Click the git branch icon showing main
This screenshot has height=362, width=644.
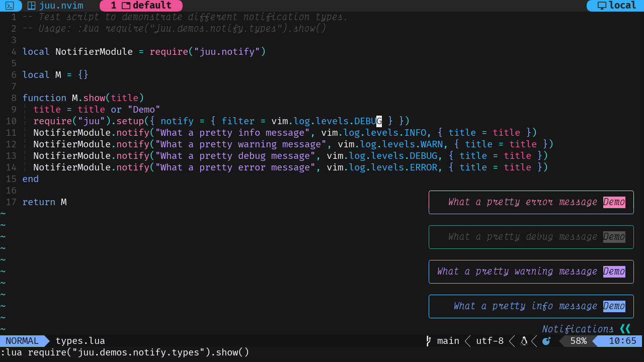click(x=427, y=341)
